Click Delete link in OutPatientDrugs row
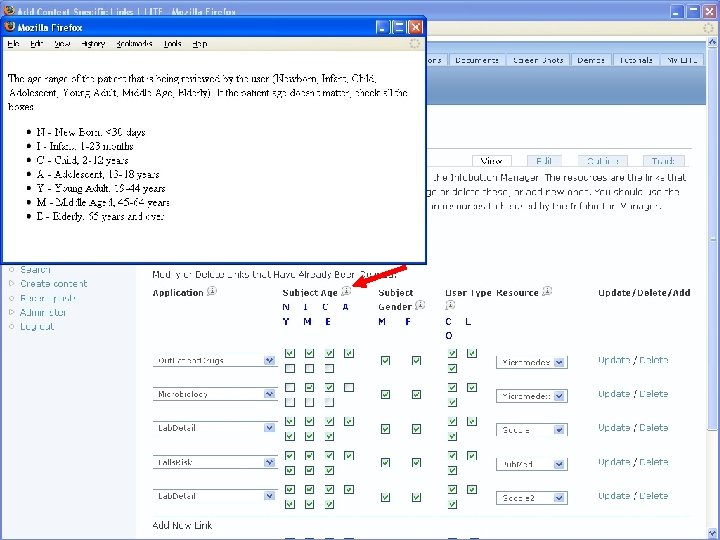The width and height of the screenshot is (720, 540). click(x=653, y=360)
